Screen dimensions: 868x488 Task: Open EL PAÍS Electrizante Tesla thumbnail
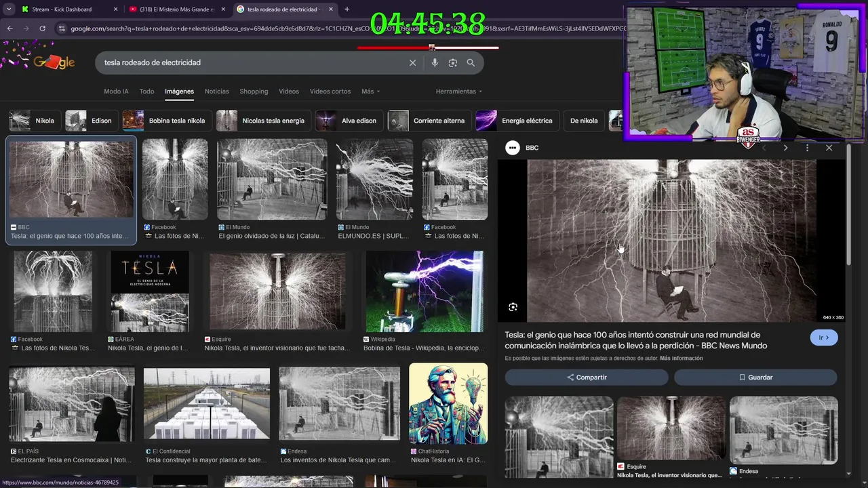[72, 405]
